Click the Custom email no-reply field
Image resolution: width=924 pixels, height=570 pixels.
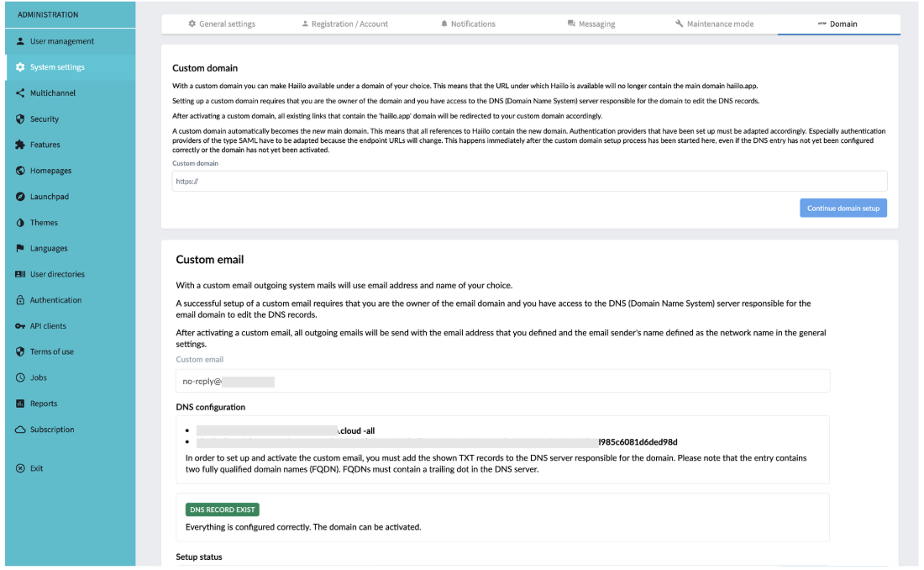pyautogui.click(x=502, y=381)
